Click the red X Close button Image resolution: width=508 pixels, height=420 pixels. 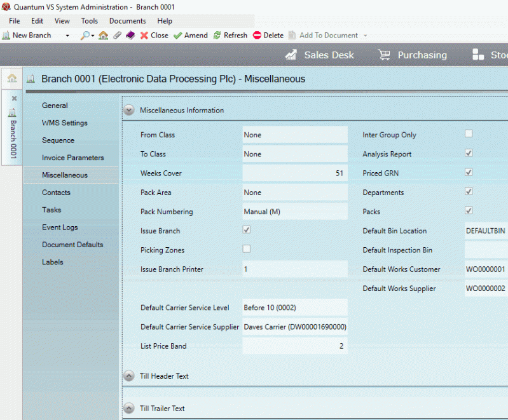click(x=154, y=36)
